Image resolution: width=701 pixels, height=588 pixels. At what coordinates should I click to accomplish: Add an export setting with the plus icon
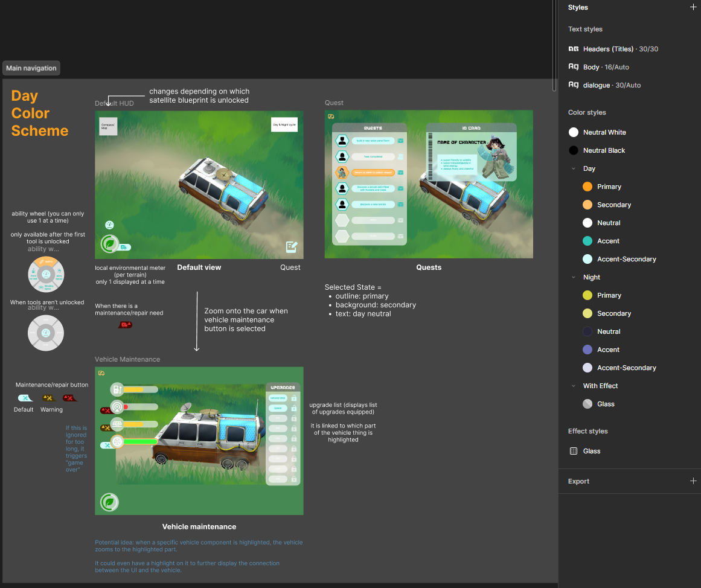click(693, 481)
